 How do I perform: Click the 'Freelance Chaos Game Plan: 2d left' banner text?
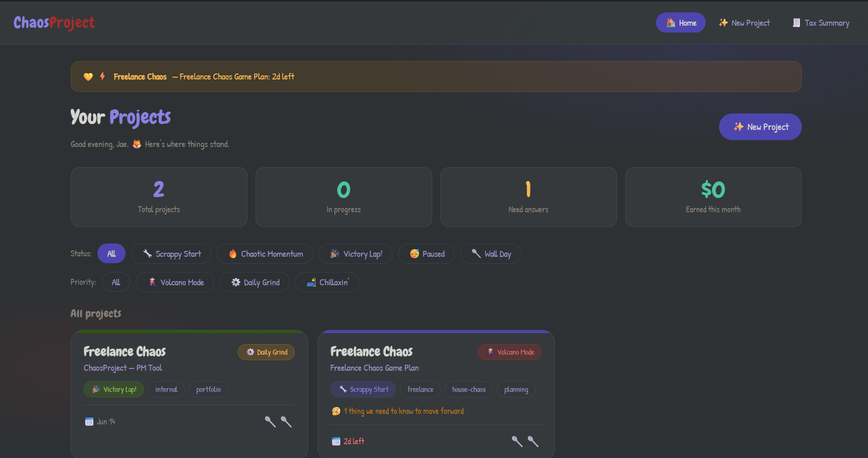pos(237,77)
